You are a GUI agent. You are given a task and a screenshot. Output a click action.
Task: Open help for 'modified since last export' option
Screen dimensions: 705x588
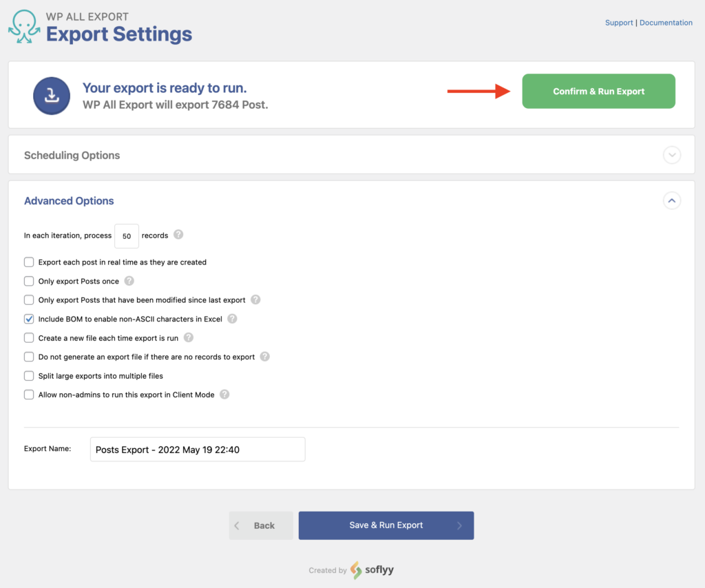pos(255,300)
